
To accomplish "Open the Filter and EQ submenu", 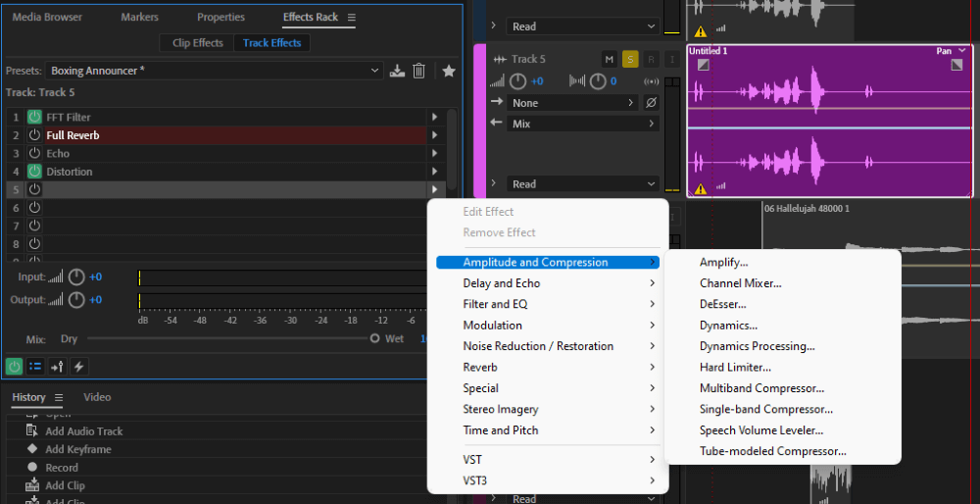I will tap(548, 304).
